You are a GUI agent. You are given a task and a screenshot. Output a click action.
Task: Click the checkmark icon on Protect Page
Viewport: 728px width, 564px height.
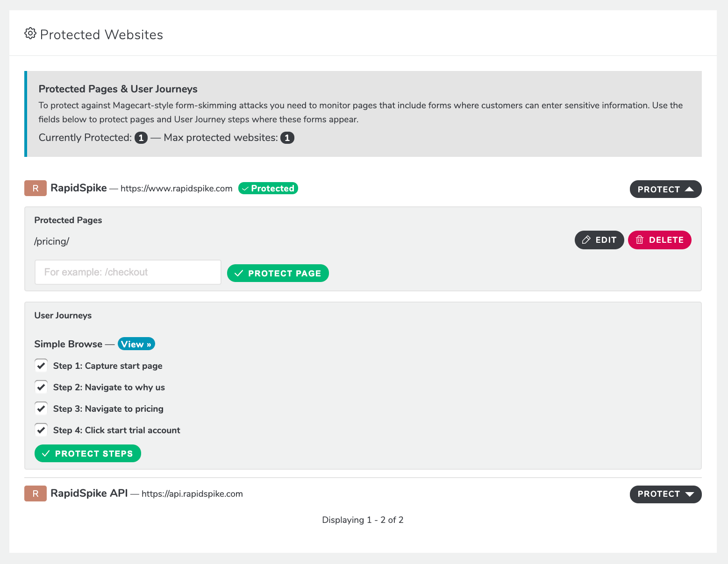[x=239, y=273]
